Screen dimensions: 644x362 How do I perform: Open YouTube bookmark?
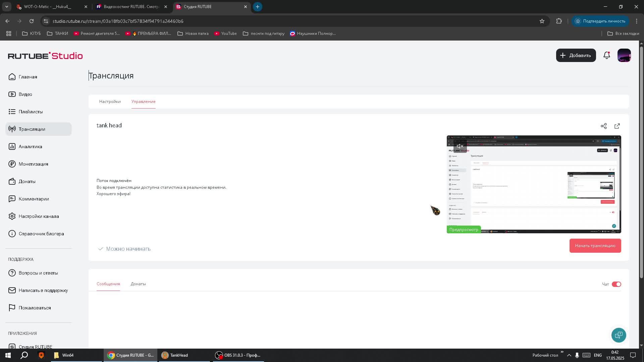[225, 34]
